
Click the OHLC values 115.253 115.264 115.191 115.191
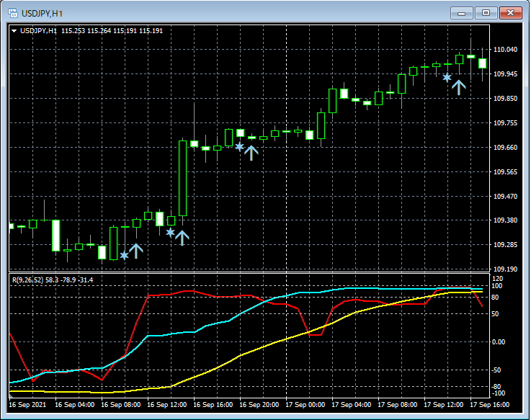112,31
